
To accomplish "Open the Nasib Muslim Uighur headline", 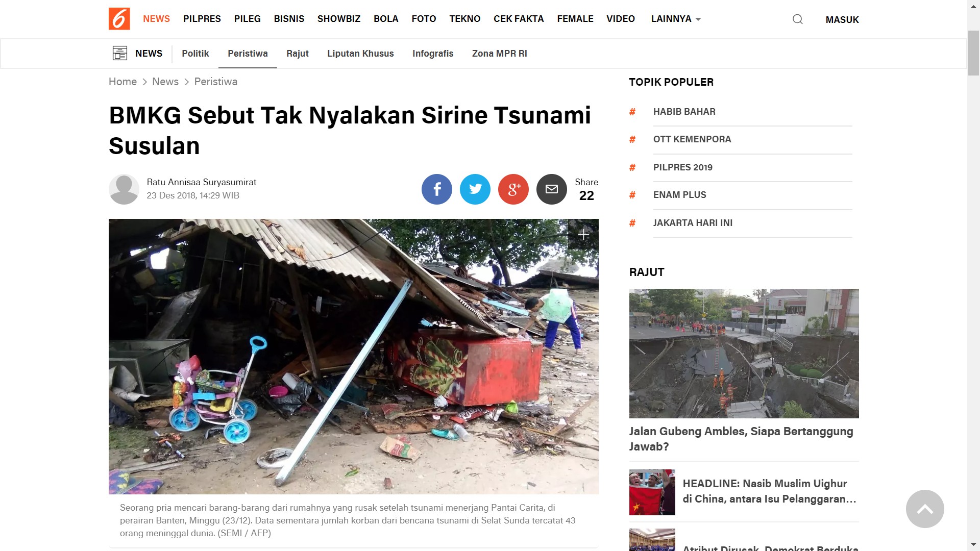I will [x=770, y=491].
